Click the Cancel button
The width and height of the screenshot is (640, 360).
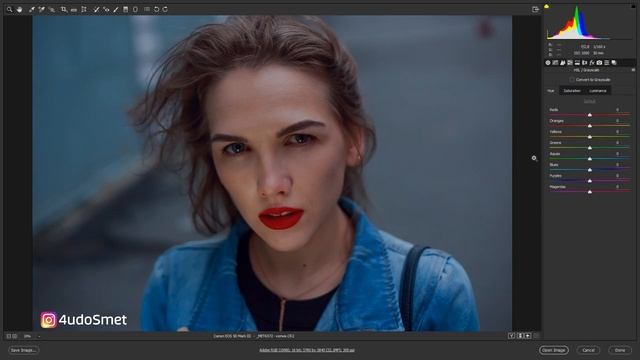588,350
